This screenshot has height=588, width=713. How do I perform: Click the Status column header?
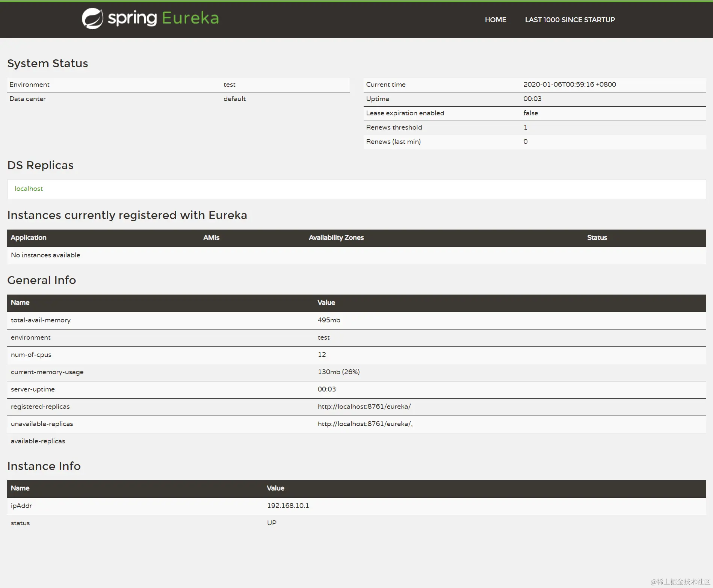597,237
